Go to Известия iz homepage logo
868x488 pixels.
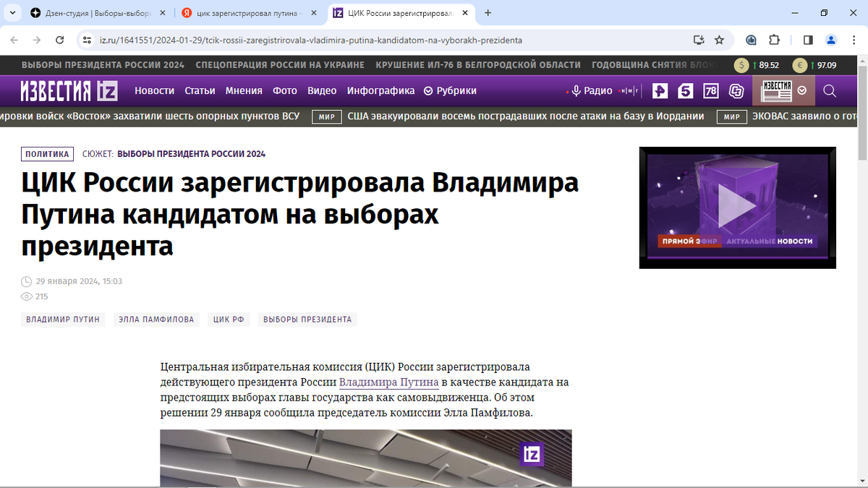(x=69, y=90)
